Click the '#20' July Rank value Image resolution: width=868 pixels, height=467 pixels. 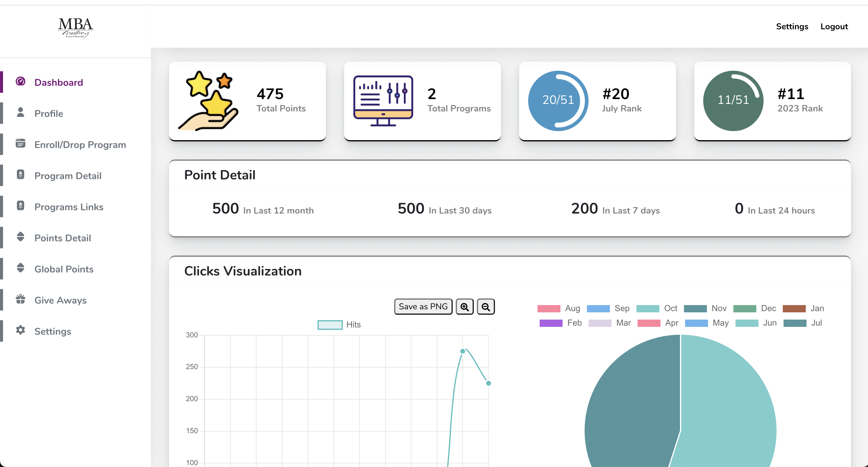[x=616, y=94]
